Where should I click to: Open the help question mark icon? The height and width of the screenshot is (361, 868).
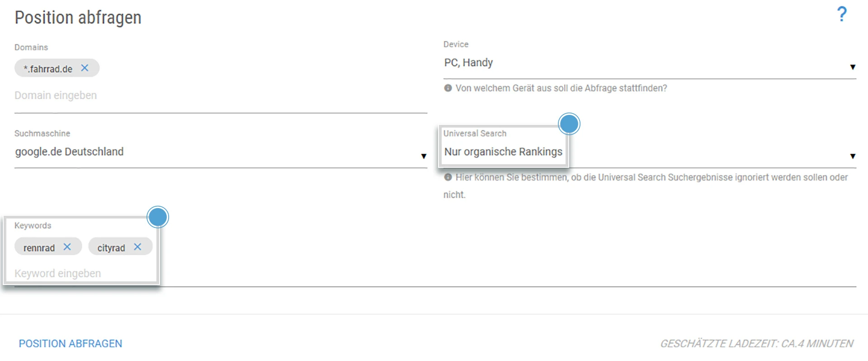tap(841, 14)
